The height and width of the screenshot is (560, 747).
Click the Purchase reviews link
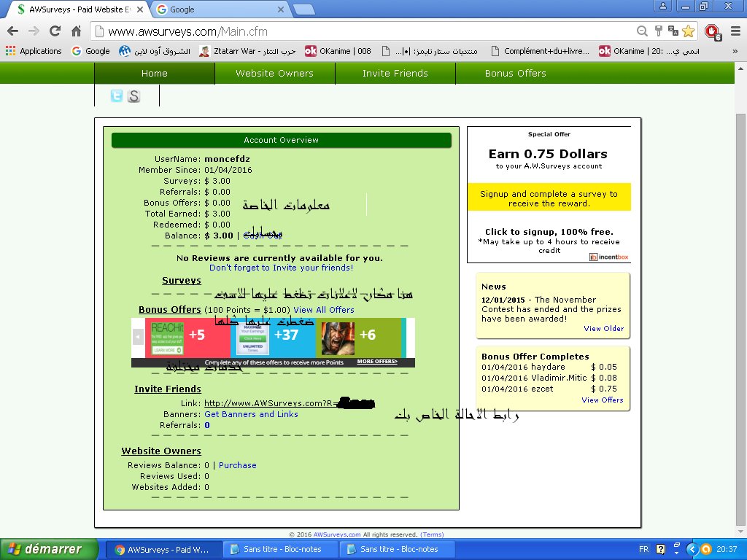(x=238, y=465)
